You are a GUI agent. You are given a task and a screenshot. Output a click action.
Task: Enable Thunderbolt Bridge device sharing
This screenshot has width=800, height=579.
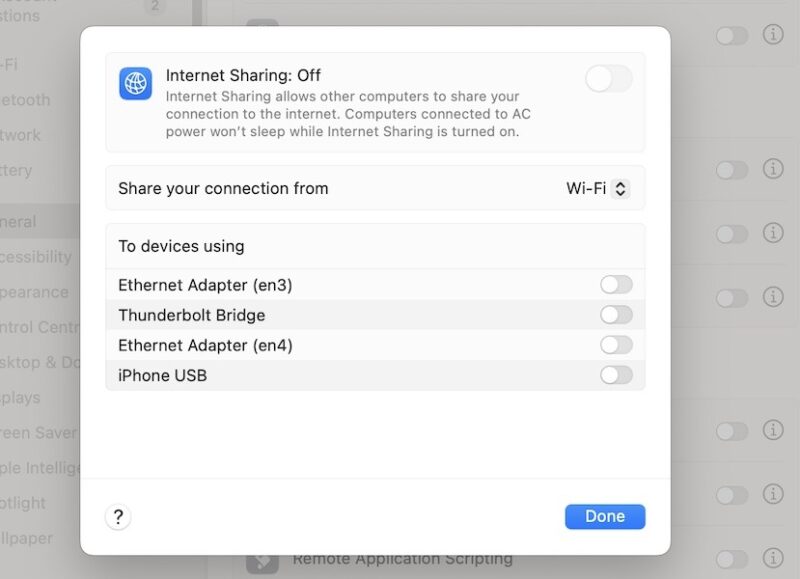tap(617, 314)
